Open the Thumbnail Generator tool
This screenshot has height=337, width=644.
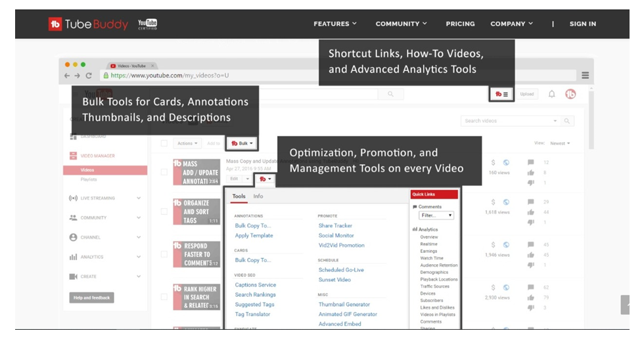(344, 304)
